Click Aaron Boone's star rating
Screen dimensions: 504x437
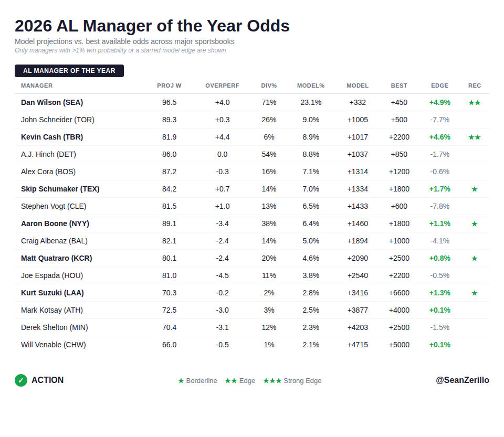pos(474,223)
